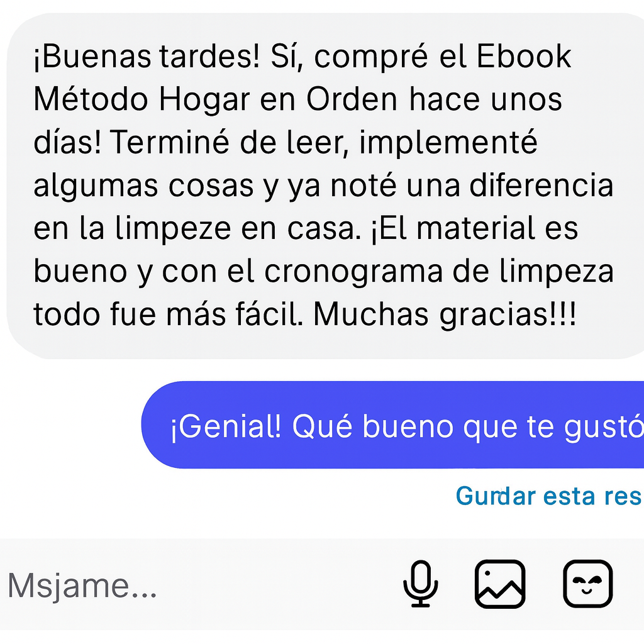Open the photo gallery image icon
644x644 pixels.
[x=500, y=584]
